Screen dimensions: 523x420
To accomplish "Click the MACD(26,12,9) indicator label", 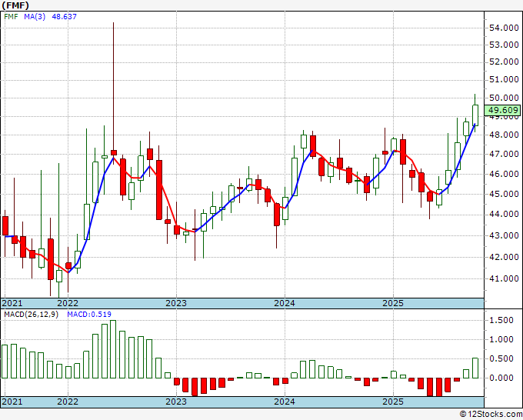I will point(31,315).
